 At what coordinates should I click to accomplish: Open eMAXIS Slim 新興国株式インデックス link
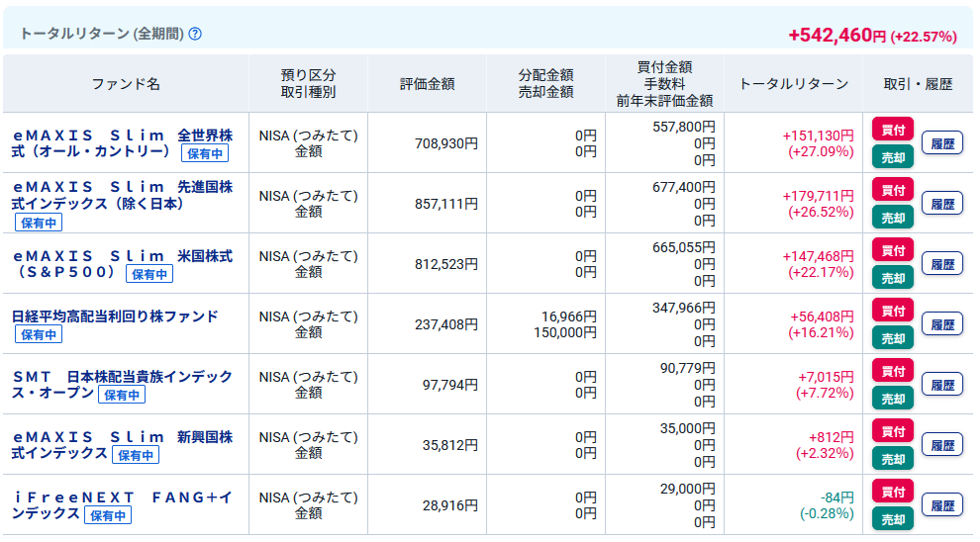[122, 445]
